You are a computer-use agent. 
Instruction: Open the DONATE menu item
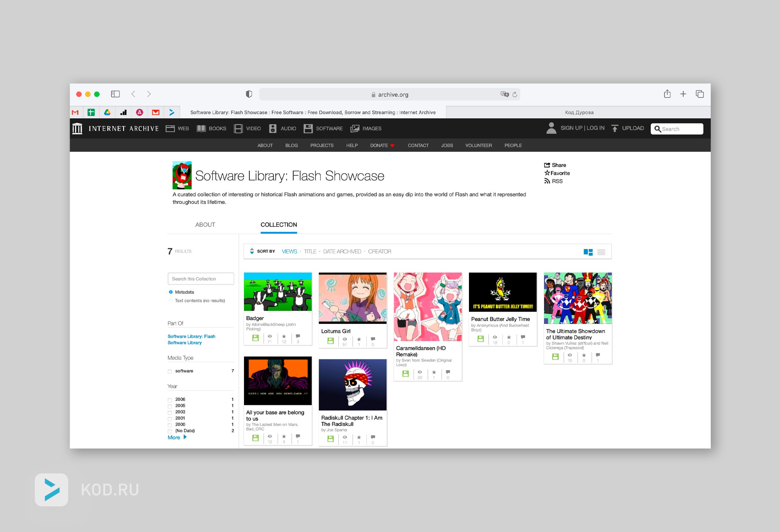point(382,145)
